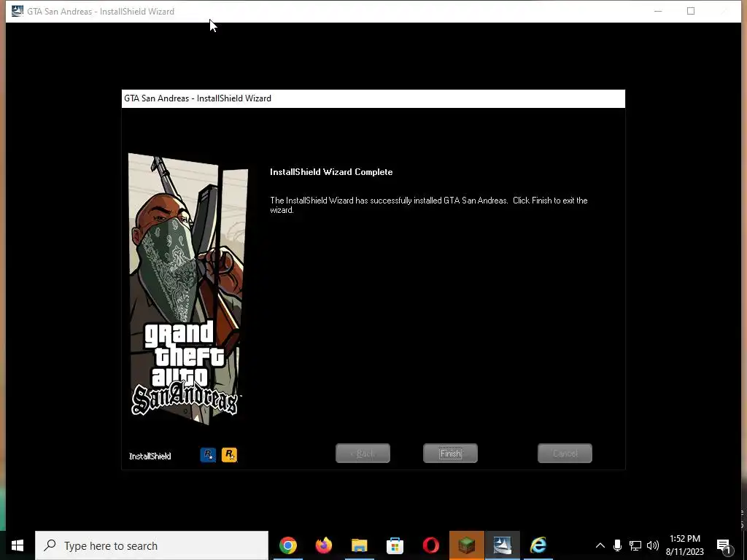The height and width of the screenshot is (560, 747).
Task: Click the InstallShield label at the bottom
Action: pyautogui.click(x=150, y=456)
